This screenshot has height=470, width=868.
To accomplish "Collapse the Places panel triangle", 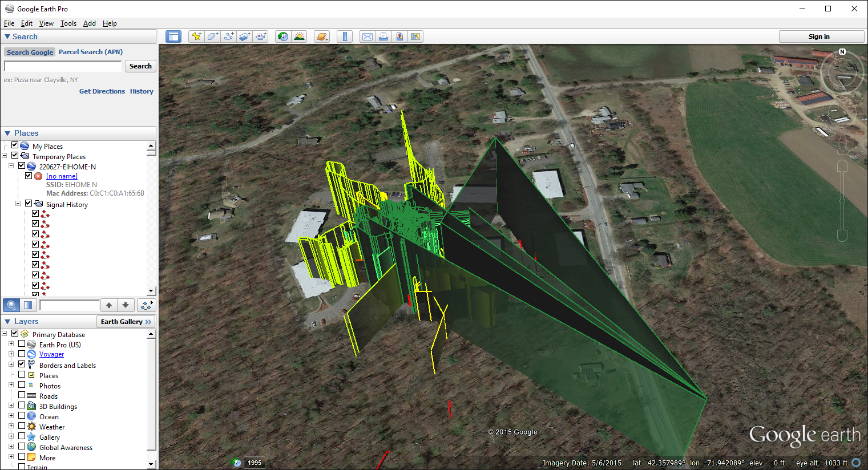I will click(7, 133).
